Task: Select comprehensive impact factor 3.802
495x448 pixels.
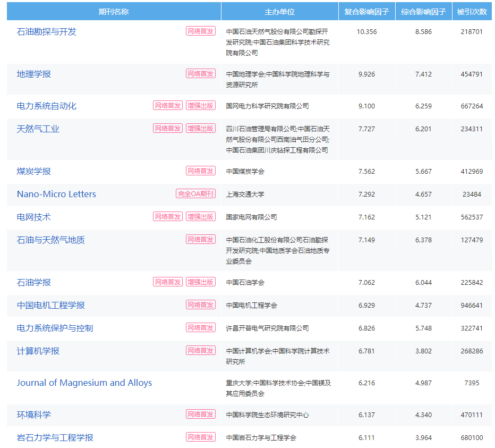Action: [424, 351]
